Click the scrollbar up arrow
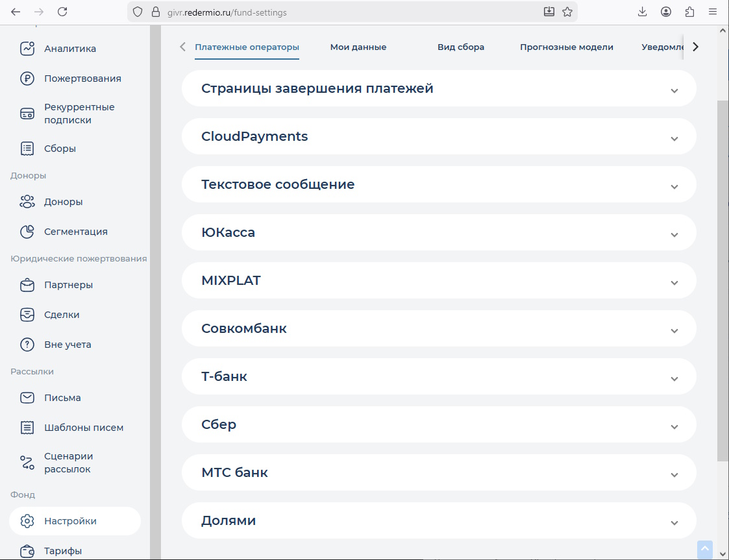The width and height of the screenshot is (729, 560). (723, 31)
